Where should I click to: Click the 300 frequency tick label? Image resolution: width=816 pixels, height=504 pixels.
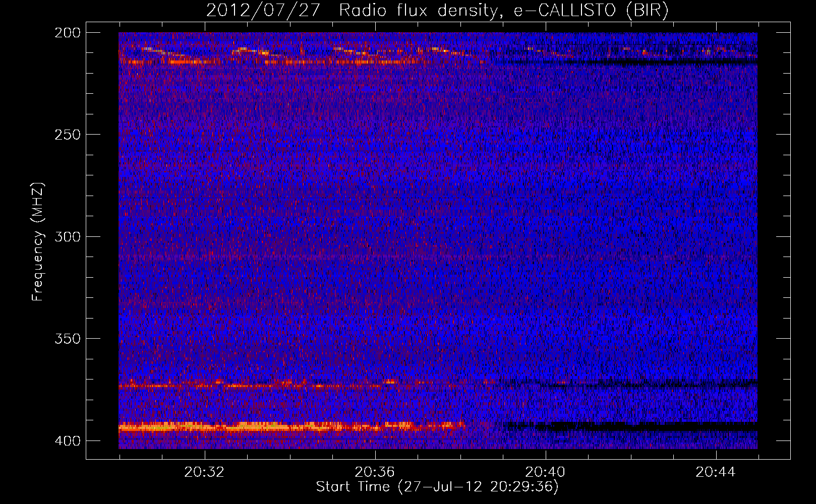click(68, 237)
